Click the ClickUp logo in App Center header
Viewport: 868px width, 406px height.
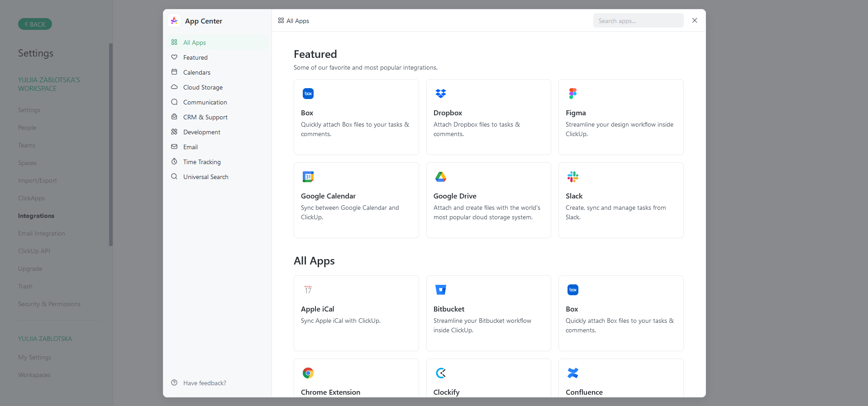tap(174, 21)
